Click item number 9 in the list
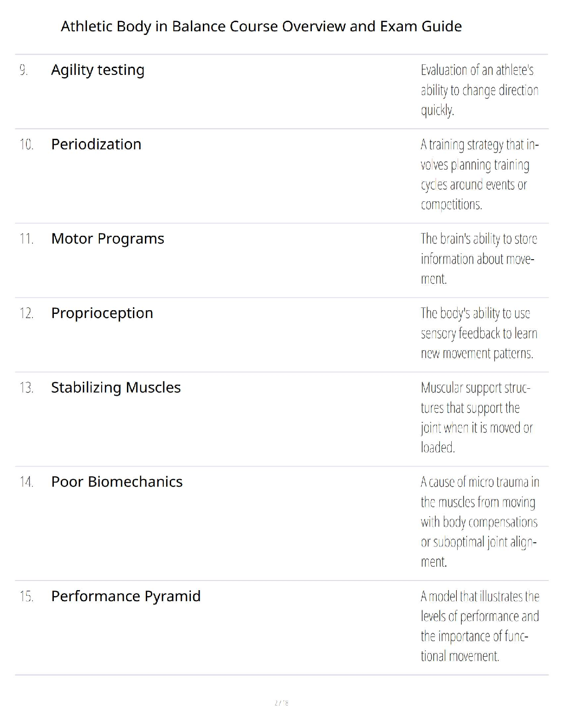Screen dimensions: 563x728 pyautogui.click(x=23, y=70)
